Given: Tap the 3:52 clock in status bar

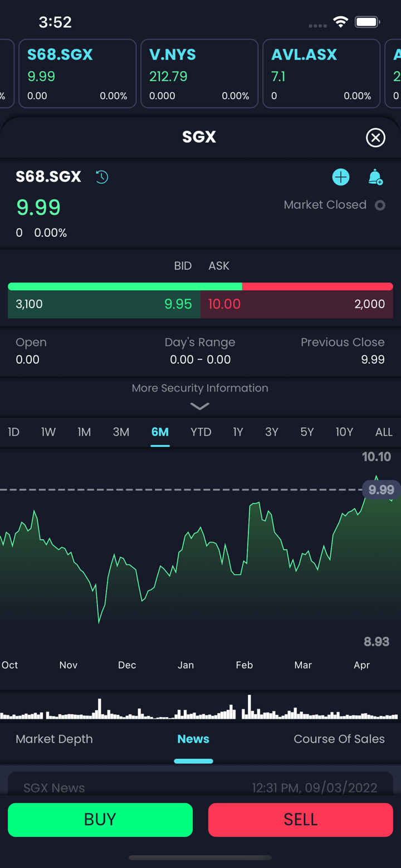Looking at the screenshot, I should (55, 22).
